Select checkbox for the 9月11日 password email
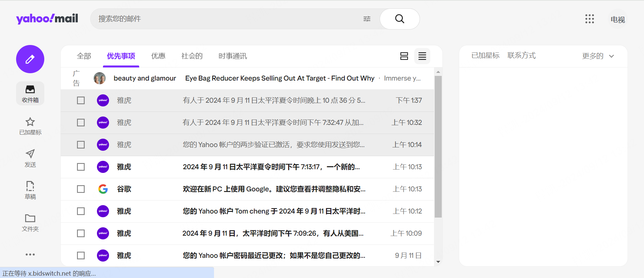 pos(81,256)
